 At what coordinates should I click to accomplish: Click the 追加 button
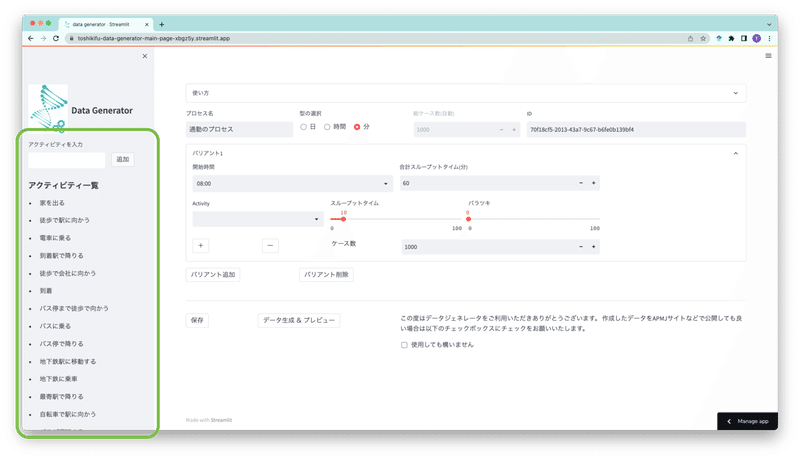[x=122, y=160]
